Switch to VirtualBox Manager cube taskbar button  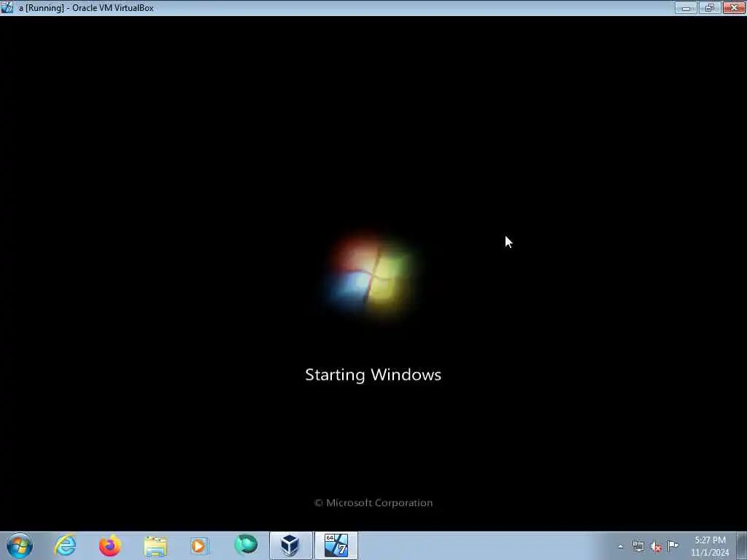(290, 545)
